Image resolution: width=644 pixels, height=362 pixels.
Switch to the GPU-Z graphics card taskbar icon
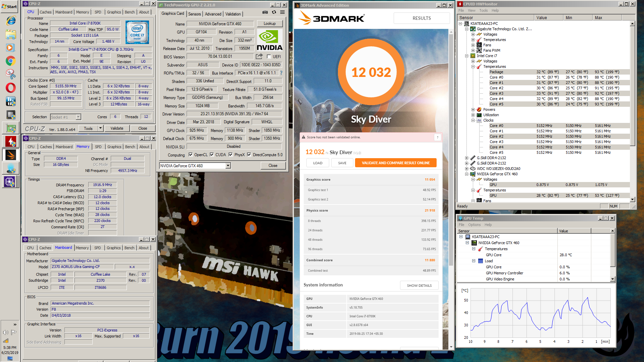[11, 128]
